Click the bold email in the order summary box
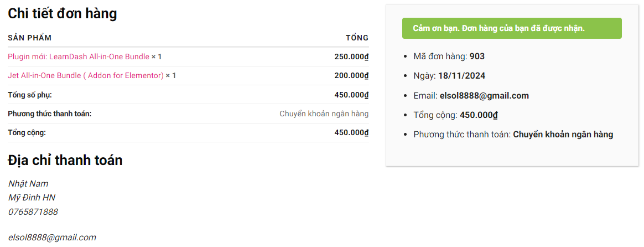Screen dimensions: 644x247 click(484, 95)
